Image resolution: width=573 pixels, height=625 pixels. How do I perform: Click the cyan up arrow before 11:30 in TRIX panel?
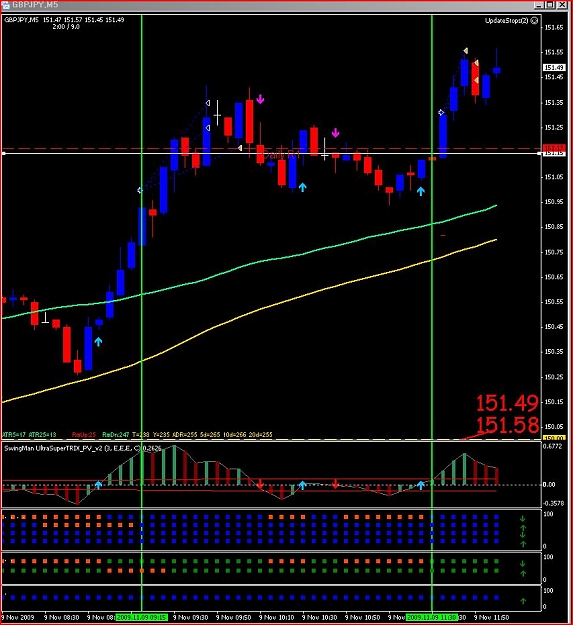coord(421,485)
